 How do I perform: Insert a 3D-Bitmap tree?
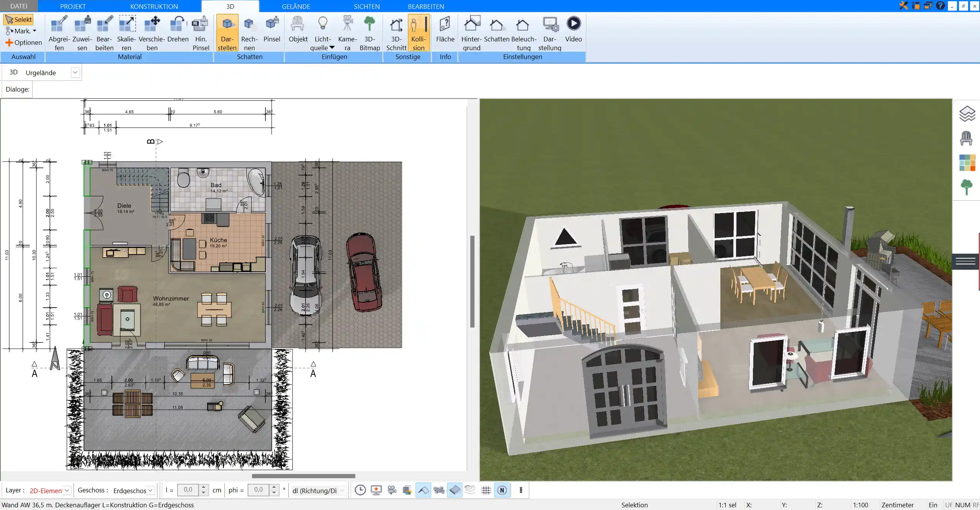click(370, 33)
